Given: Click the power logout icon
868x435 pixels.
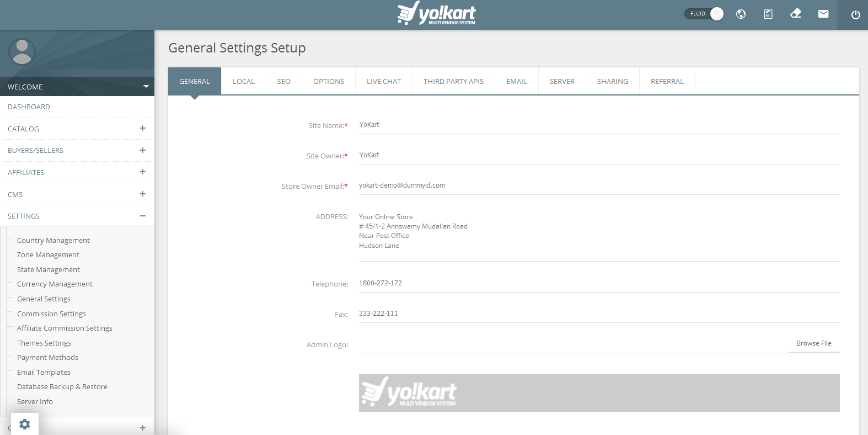Looking at the screenshot, I should click(x=855, y=15).
